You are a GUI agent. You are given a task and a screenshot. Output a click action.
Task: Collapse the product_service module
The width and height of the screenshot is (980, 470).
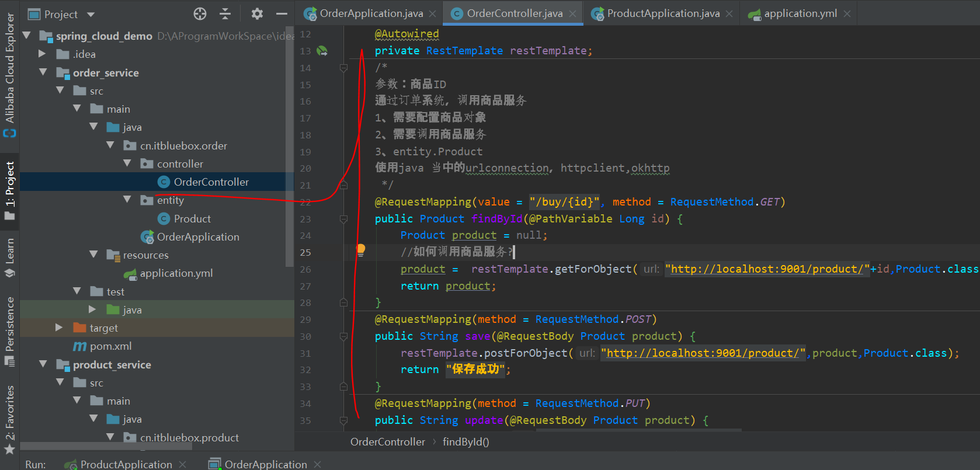(x=43, y=364)
